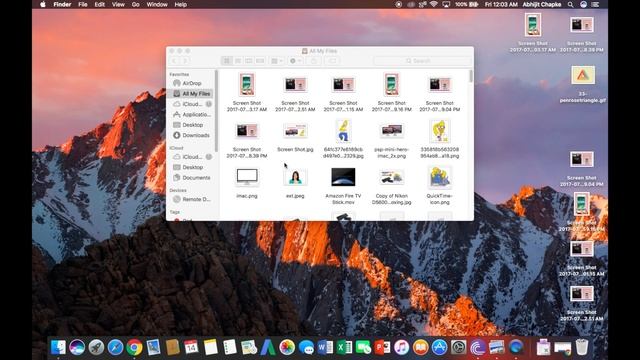This screenshot has width=640, height=360.
Task: Open Applications in the sidebar
Action: (x=191, y=115)
